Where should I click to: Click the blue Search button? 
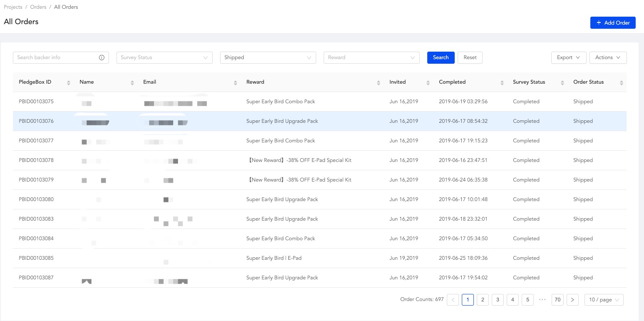coord(441,58)
